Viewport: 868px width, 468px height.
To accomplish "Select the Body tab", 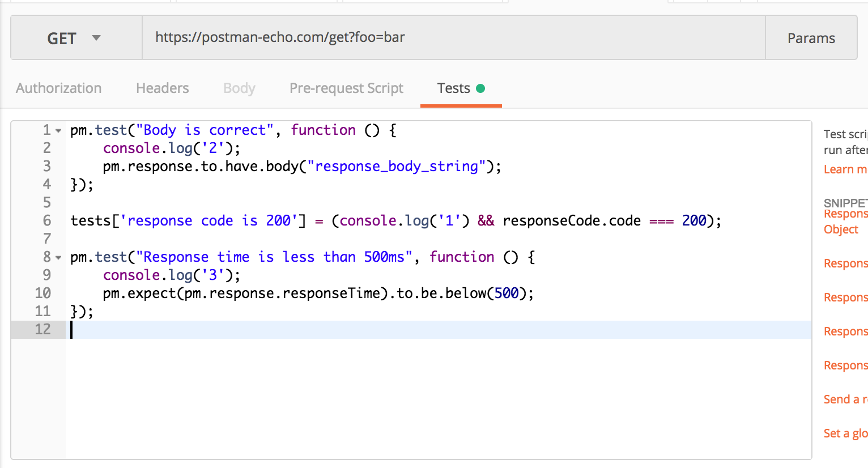I will (239, 88).
